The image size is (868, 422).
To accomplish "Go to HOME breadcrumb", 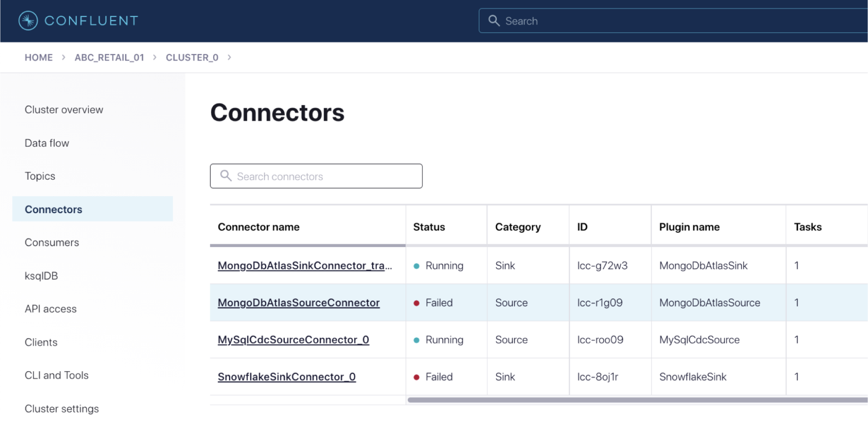I will pos(39,57).
